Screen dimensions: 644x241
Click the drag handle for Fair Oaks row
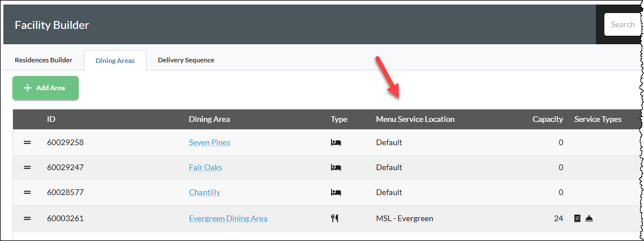pos(27,167)
